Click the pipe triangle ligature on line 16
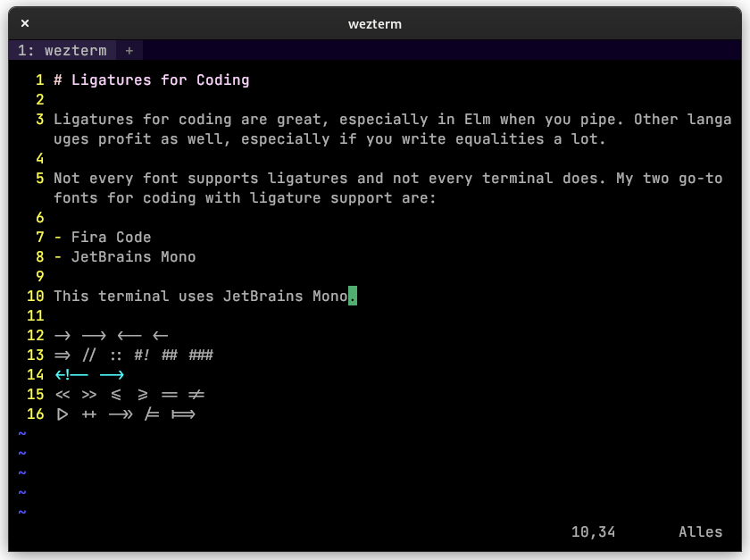The width and height of the screenshot is (750, 560). pyautogui.click(x=62, y=414)
